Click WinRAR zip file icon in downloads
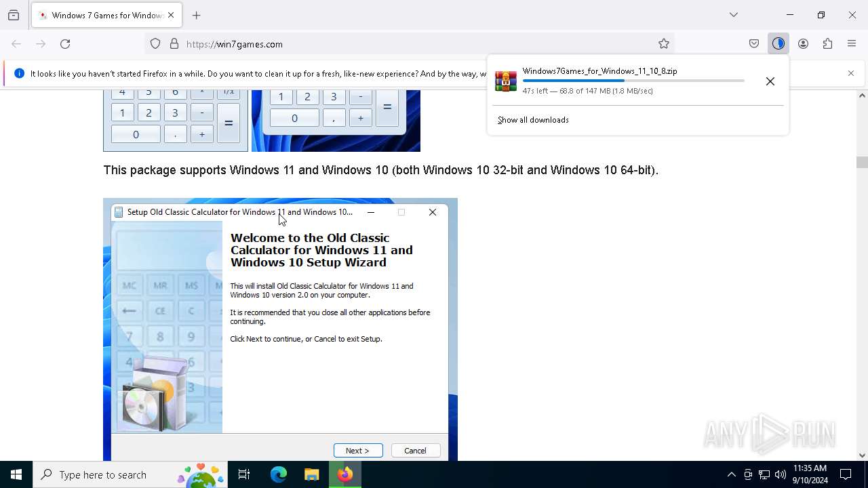This screenshot has width=868, height=488. pyautogui.click(x=506, y=81)
